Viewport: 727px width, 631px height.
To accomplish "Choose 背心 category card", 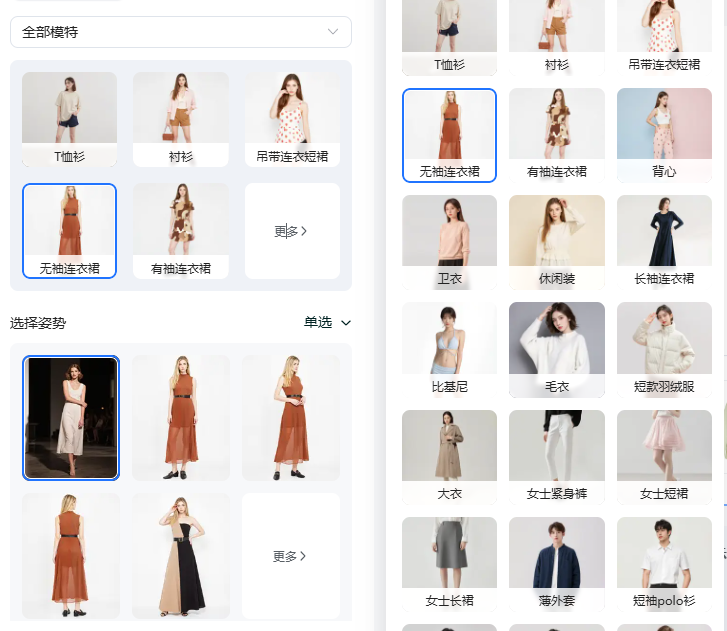I will 664,135.
